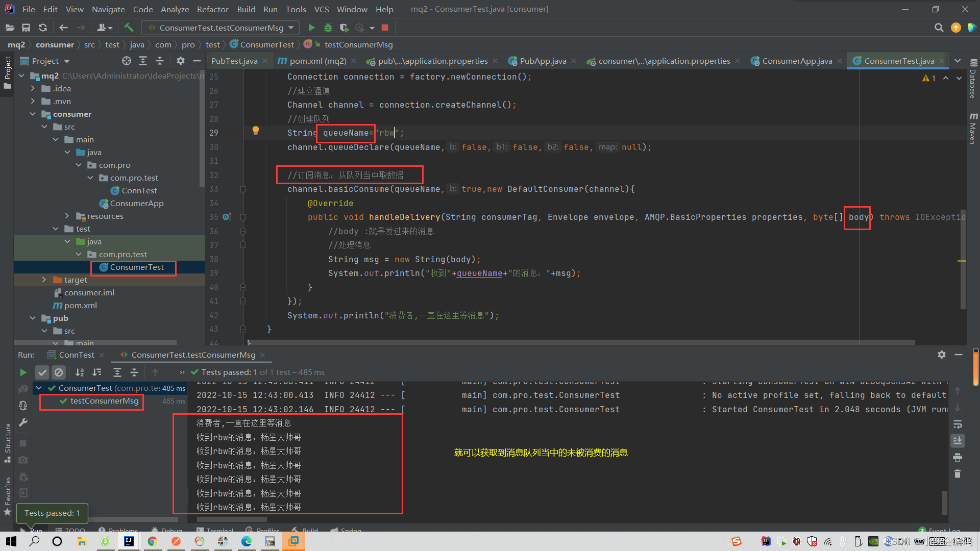The width and height of the screenshot is (980, 551).
Task: Expand the target folder node
Action: 45,280
